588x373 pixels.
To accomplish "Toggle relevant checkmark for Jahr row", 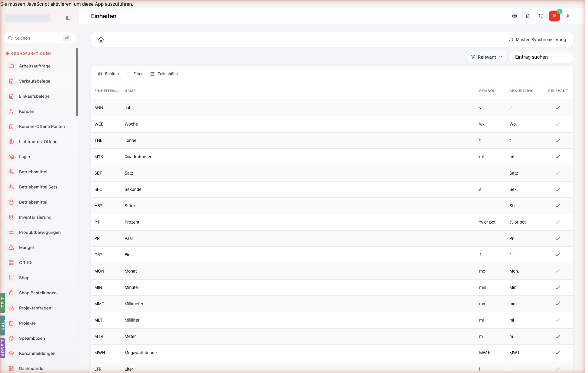I will 558,108.
